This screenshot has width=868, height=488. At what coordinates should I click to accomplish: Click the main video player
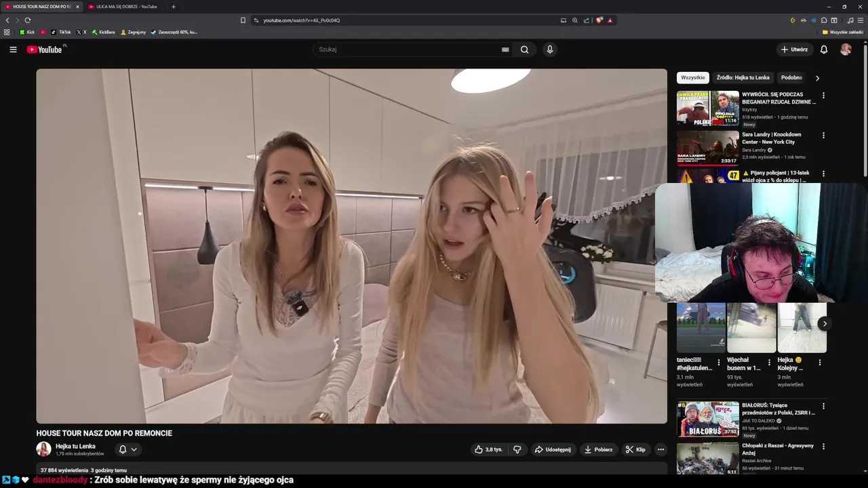pyautogui.click(x=351, y=246)
